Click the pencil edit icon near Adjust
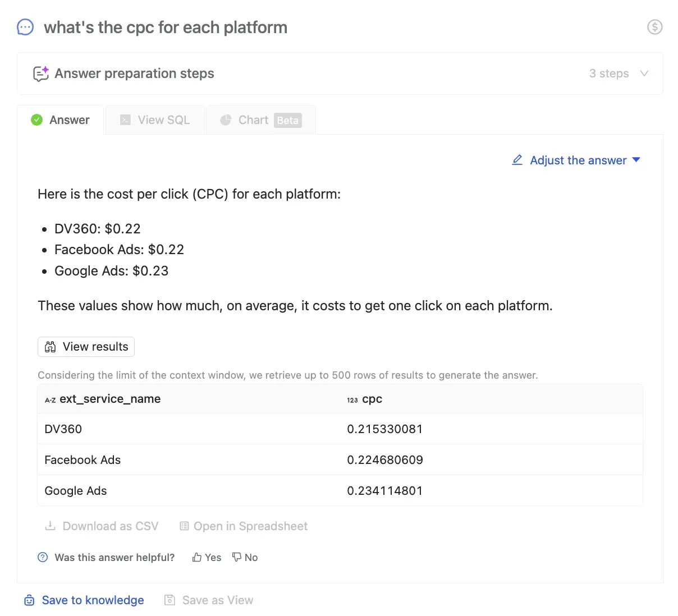Screen dimensions: 678x616 coord(517,160)
